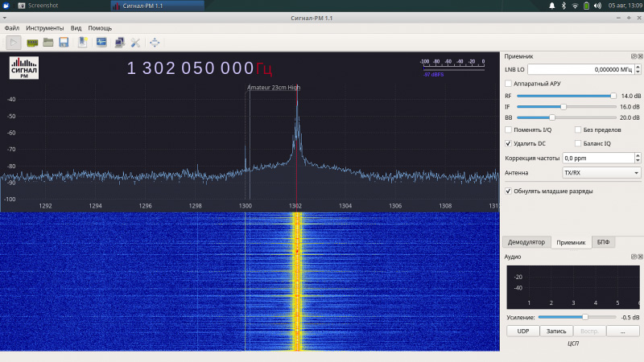Screen dimensions: 644x362
Task: Toggle the Поменять I/Q checkbox
Action: (x=508, y=130)
